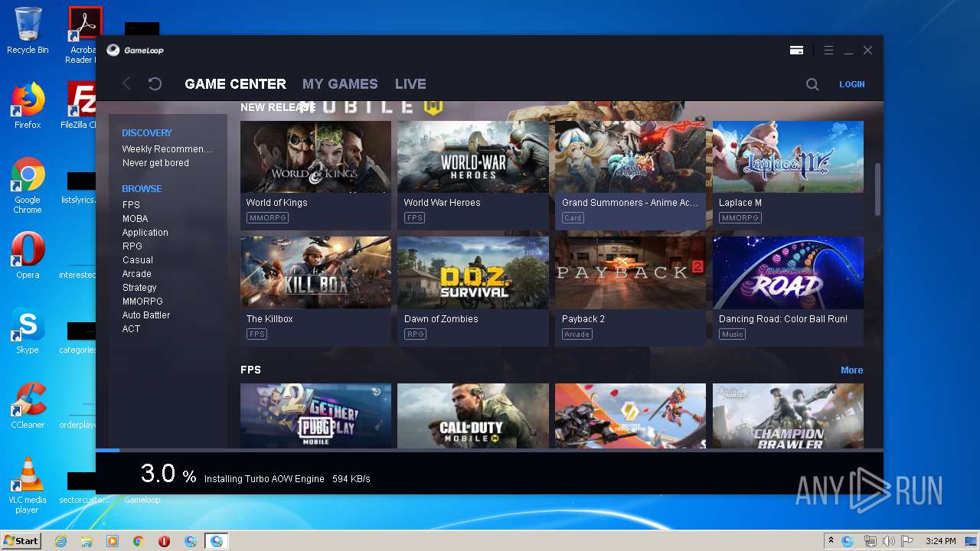Select Weekly Recommended in Discovery
The width and height of the screenshot is (980, 551).
(x=167, y=149)
